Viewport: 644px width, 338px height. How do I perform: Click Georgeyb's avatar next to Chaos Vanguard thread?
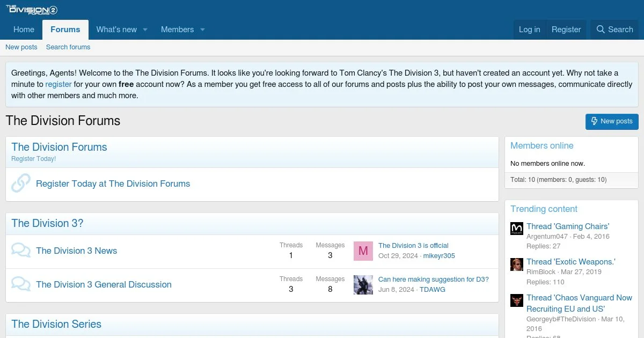(517, 300)
